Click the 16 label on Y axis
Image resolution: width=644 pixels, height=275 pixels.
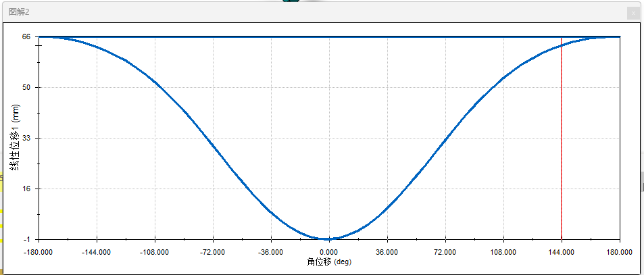[26, 189]
